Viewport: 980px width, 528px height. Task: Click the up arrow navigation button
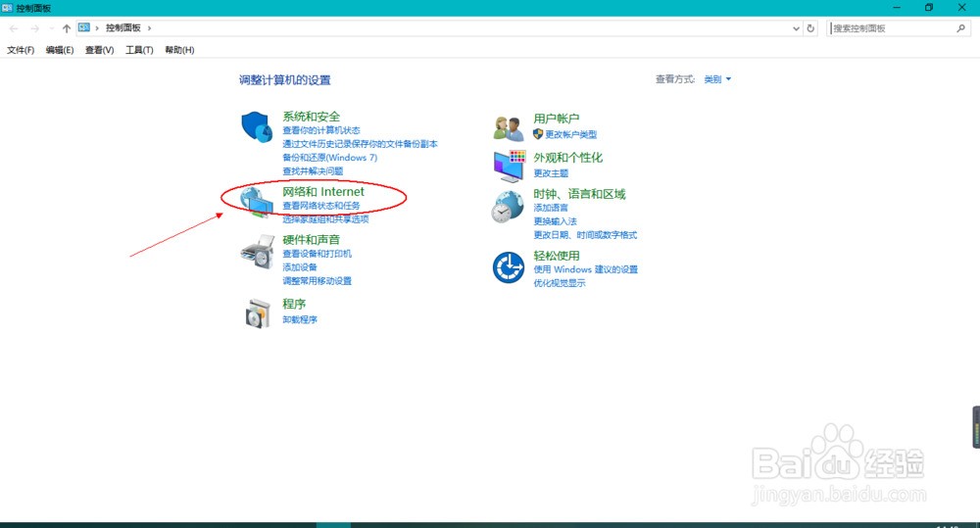67,28
